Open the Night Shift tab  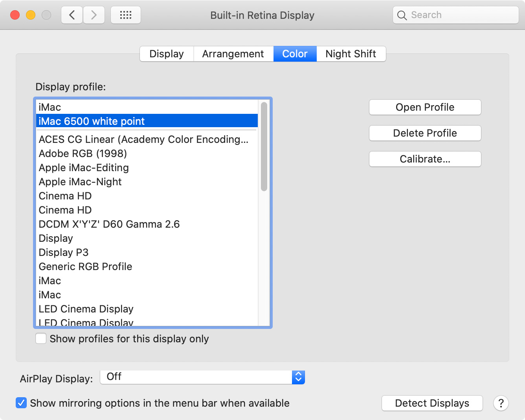[351, 54]
